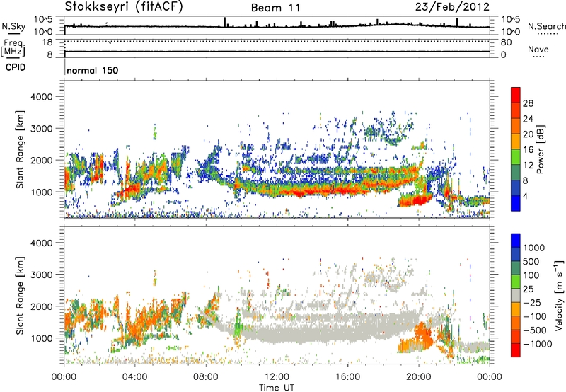
Task: Click the Nave legend label
Action: [x=538, y=49]
